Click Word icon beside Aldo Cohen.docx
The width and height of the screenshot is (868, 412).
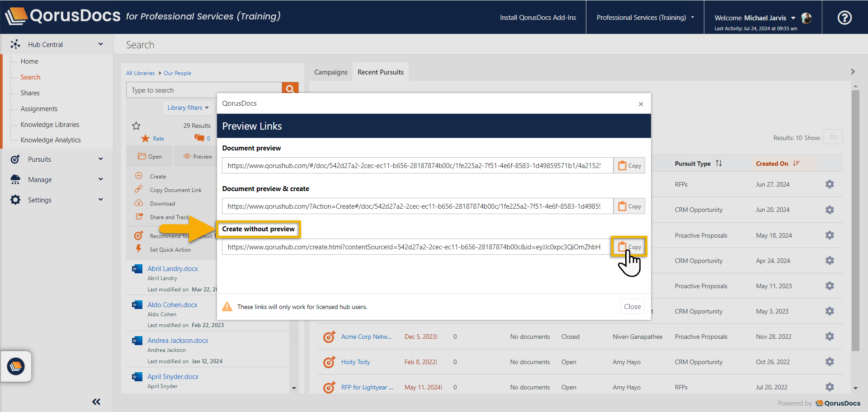(x=137, y=305)
